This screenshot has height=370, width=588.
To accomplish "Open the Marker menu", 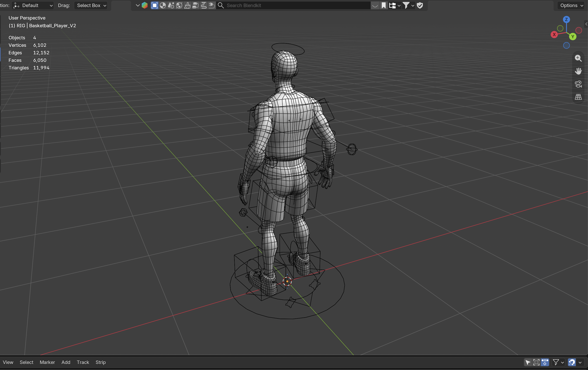I will (x=47, y=362).
